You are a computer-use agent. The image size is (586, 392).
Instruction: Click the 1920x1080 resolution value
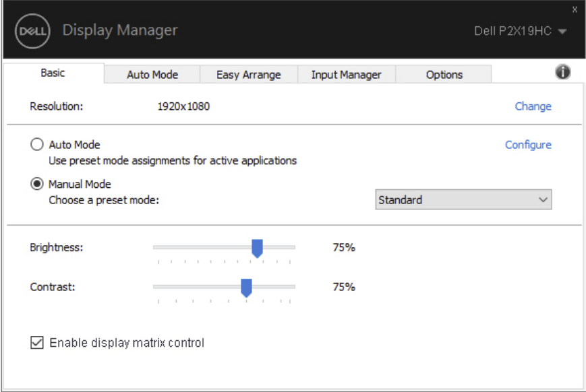click(183, 106)
